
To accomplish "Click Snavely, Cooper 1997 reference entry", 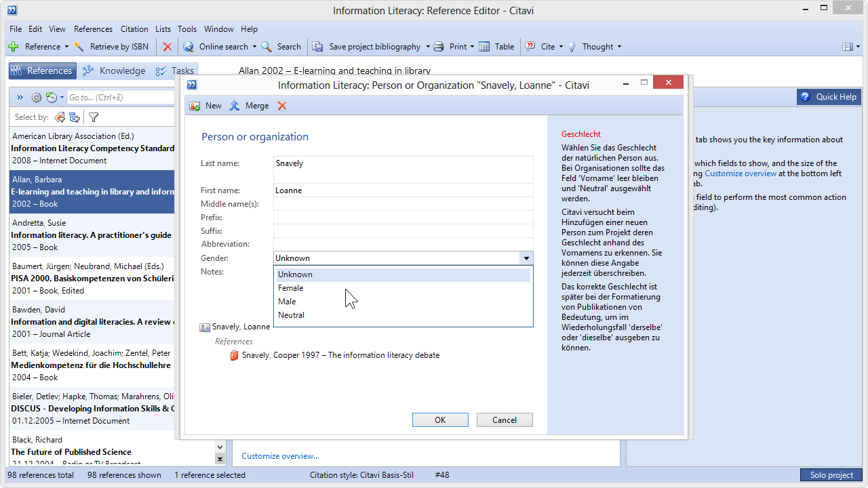I will tap(340, 355).
